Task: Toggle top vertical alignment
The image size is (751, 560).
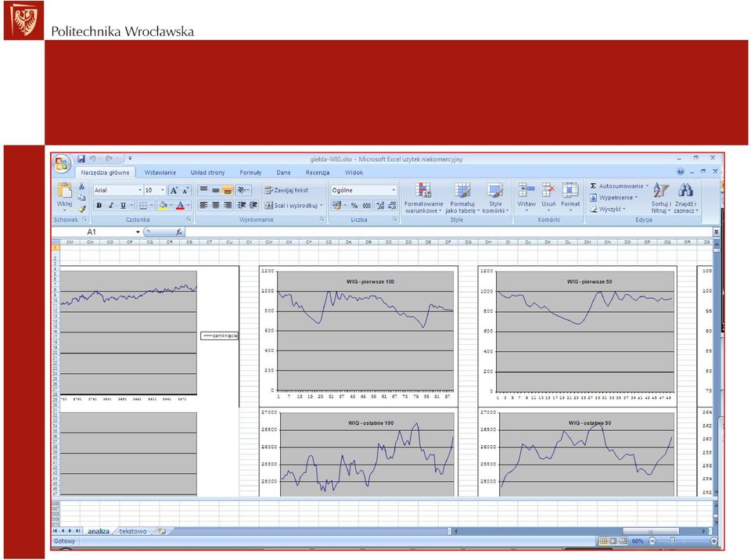Action: (203, 190)
